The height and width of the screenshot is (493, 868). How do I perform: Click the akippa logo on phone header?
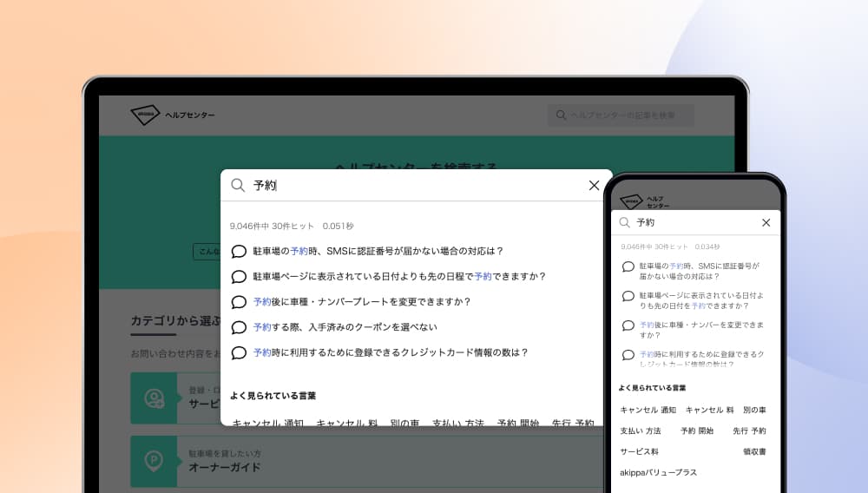631,201
